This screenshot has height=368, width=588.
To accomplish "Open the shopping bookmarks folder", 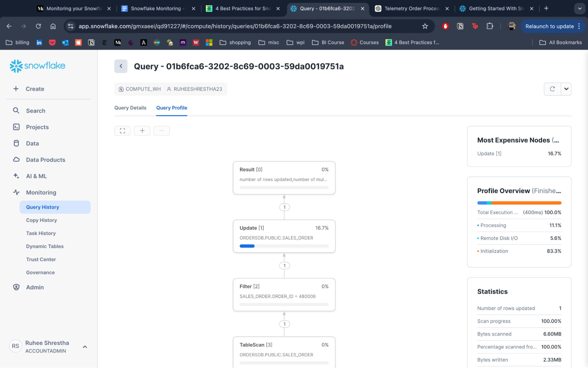I will [x=235, y=42].
